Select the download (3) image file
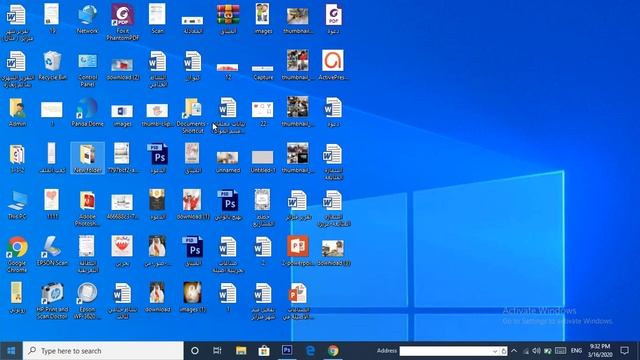The image size is (640, 360). point(333,253)
